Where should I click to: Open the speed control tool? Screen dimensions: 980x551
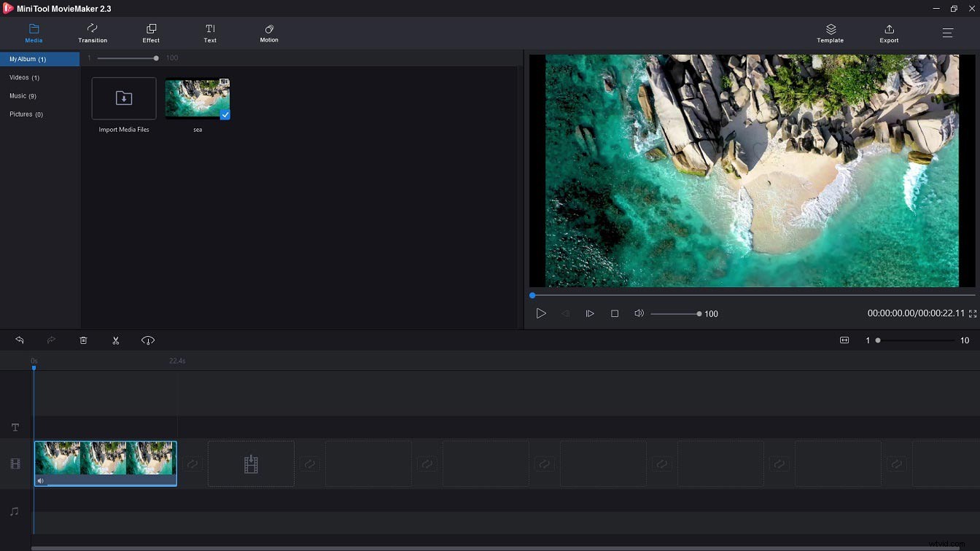(x=147, y=340)
